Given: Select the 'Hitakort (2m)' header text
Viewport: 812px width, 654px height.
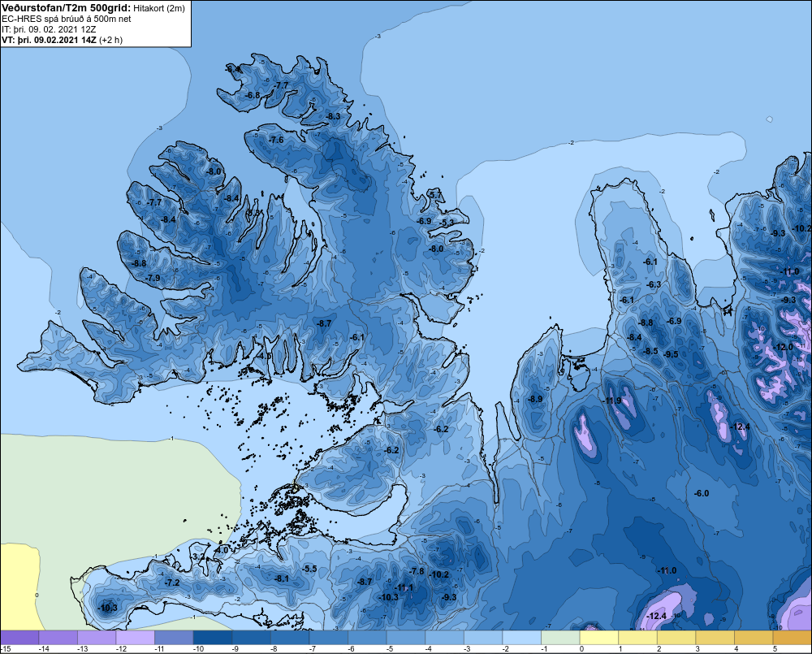Looking at the screenshot, I should click(159, 8).
